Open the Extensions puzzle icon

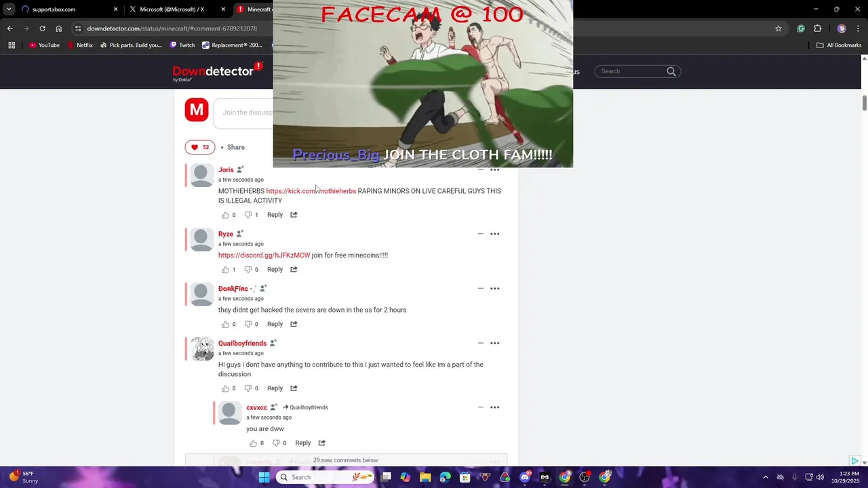pos(818,28)
